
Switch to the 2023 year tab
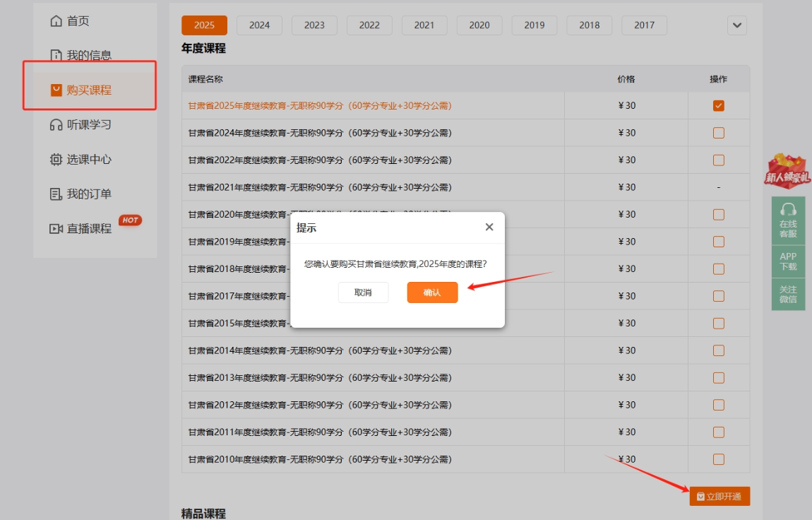(314, 25)
